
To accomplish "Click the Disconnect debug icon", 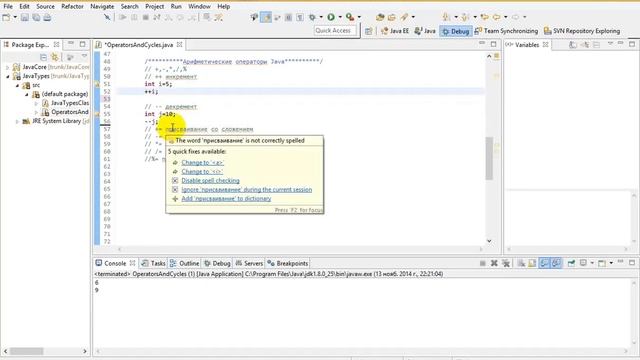I will click(x=157, y=17).
